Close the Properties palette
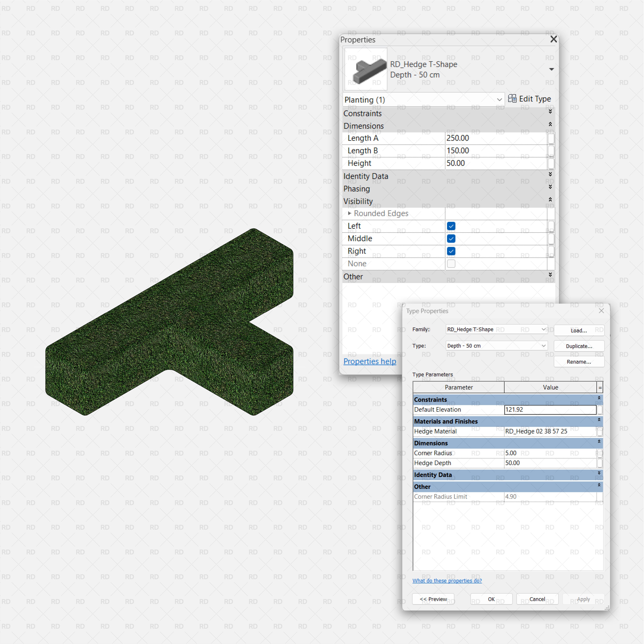 click(x=553, y=39)
